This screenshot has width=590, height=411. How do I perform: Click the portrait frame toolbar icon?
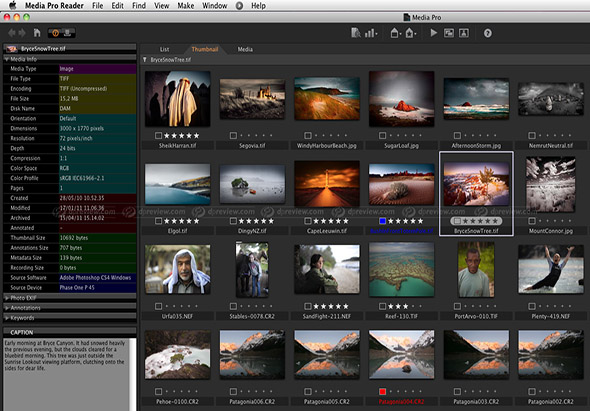click(x=464, y=33)
